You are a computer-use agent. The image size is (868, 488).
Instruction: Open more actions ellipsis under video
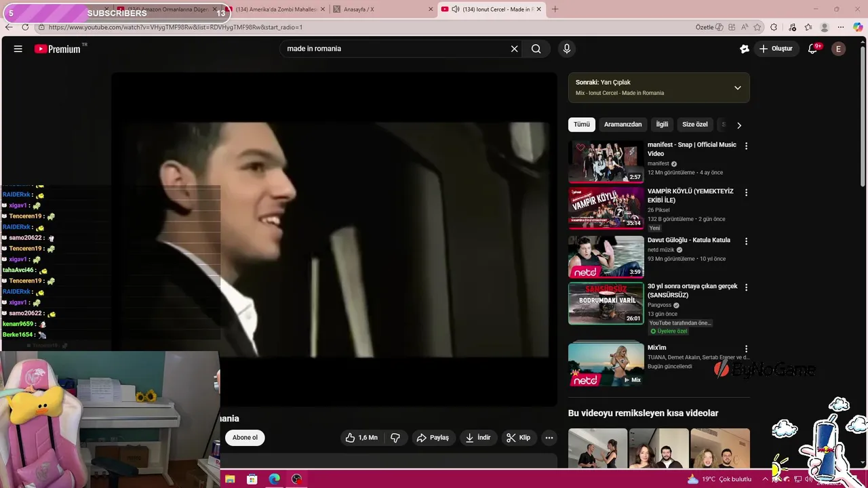click(549, 438)
